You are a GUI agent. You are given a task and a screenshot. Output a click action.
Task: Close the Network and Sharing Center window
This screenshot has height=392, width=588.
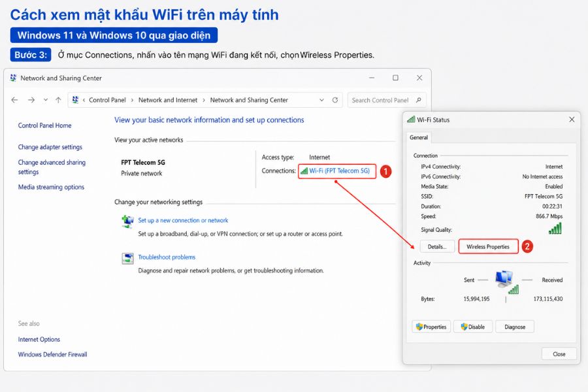pos(419,78)
